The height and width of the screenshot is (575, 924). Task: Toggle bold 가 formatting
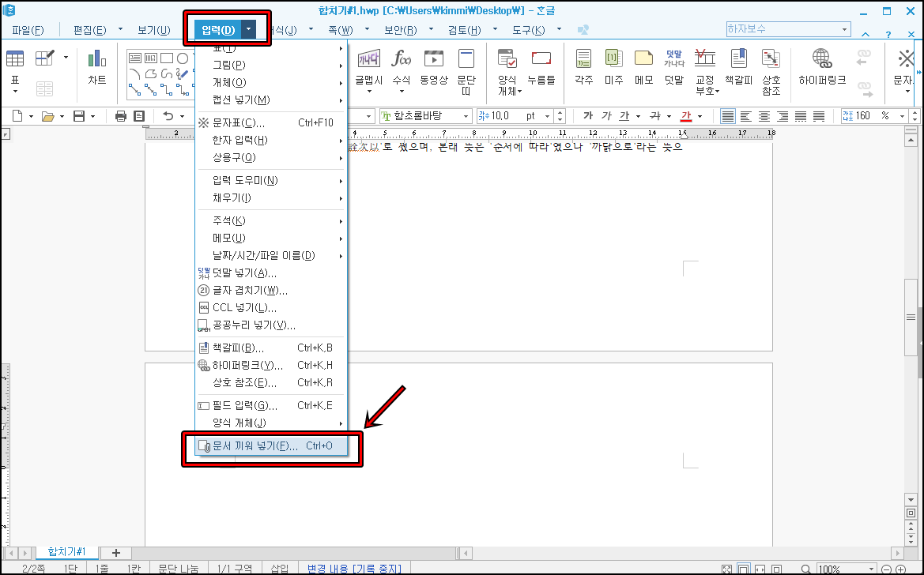587,116
